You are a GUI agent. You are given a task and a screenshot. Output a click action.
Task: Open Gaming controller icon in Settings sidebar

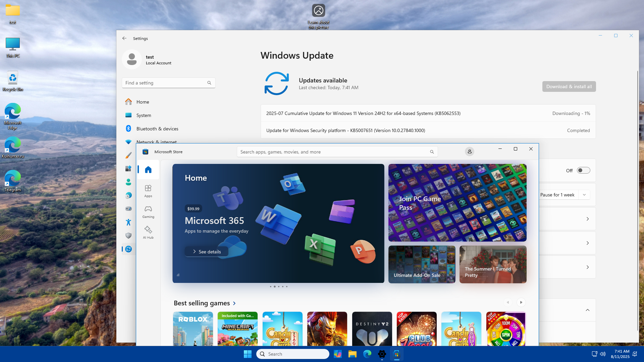[x=128, y=209]
